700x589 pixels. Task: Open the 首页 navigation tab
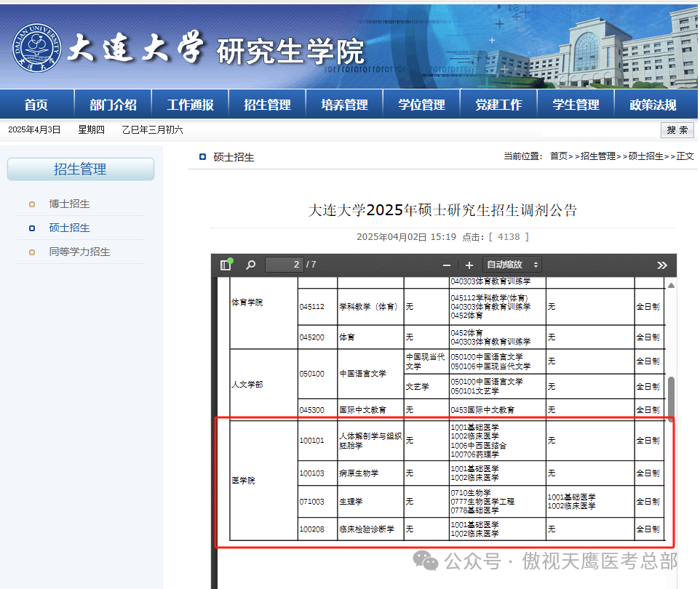(x=36, y=105)
